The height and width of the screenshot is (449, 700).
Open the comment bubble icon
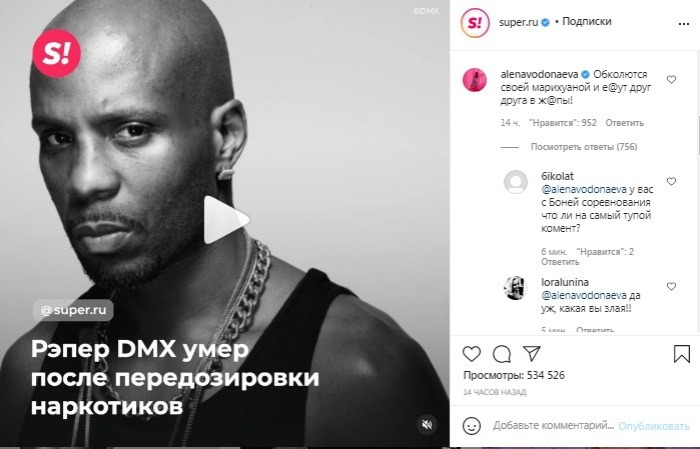[x=502, y=354]
